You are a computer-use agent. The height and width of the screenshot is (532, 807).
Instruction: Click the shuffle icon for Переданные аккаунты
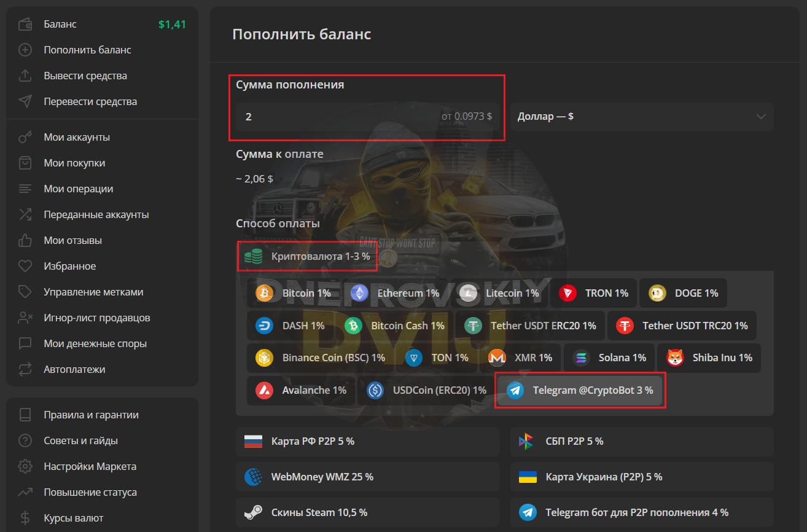pos(25,214)
